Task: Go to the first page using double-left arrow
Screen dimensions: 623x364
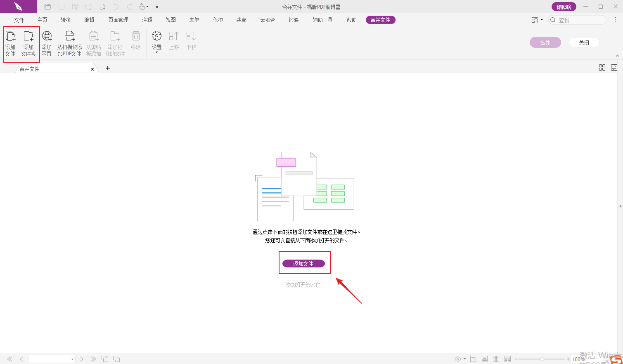Action: pos(10,359)
